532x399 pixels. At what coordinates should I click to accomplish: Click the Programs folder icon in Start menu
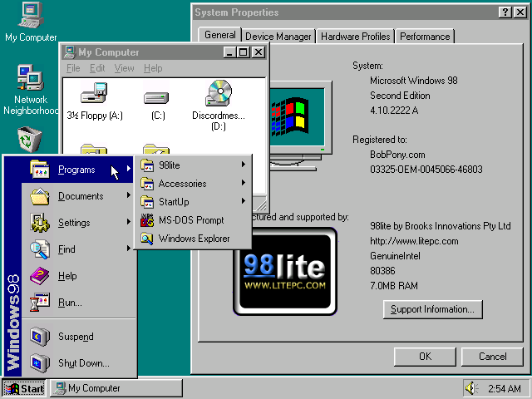pos(40,169)
